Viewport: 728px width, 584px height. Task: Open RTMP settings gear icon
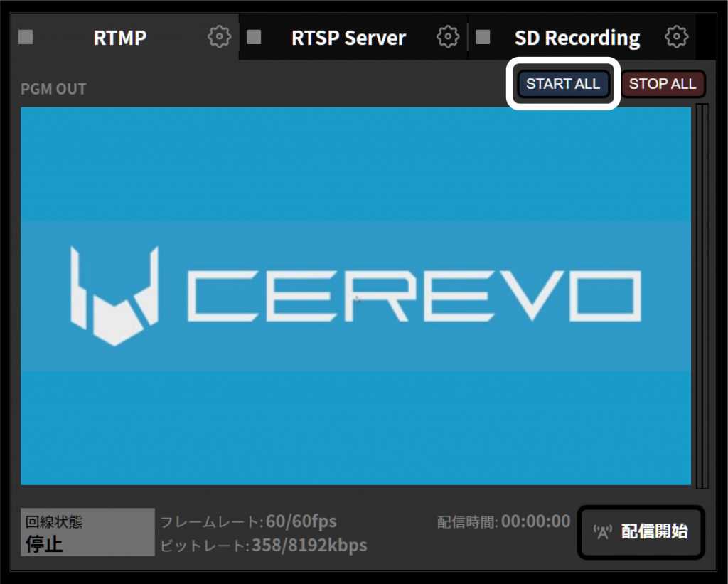coord(219,37)
